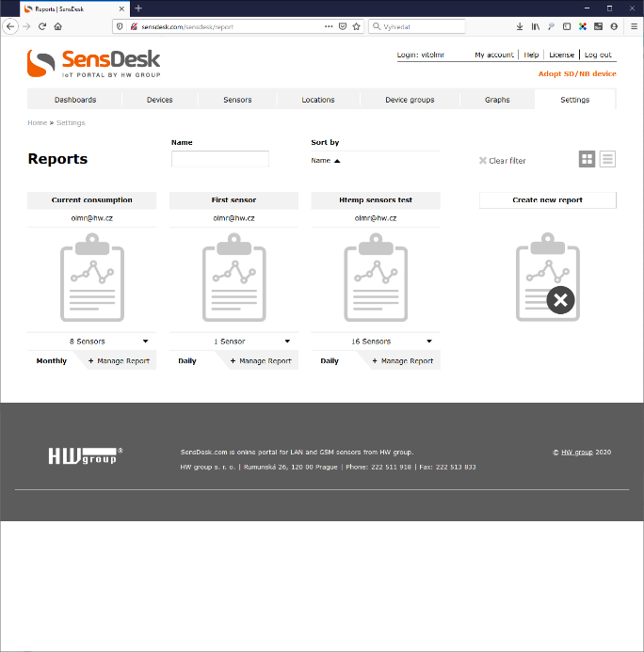Image resolution: width=644 pixels, height=652 pixels.
Task: Click Daily label on Htemp sensors test
Action: click(330, 361)
